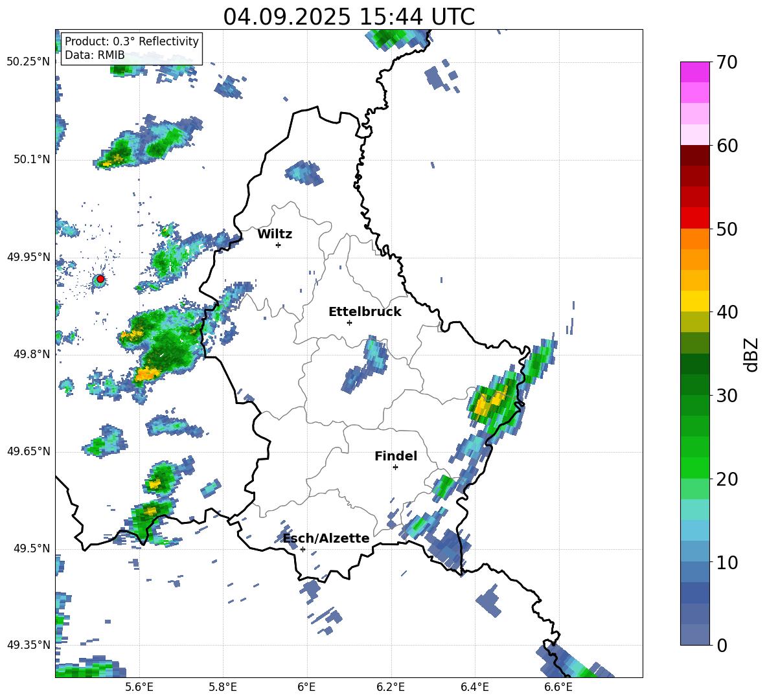Click the 40 colorbar tick label
This screenshot has height=700, width=767.
[x=727, y=312]
